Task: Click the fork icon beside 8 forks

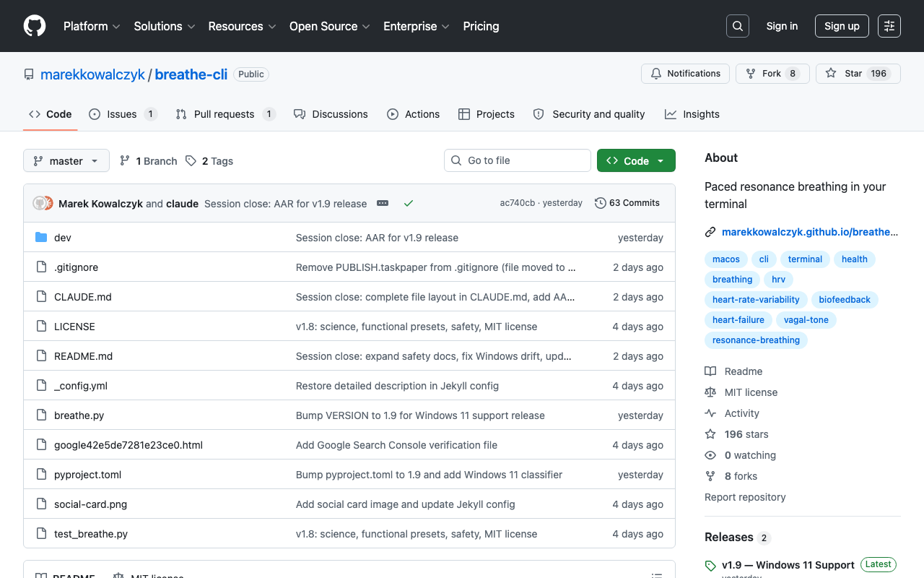Action: [x=710, y=476]
